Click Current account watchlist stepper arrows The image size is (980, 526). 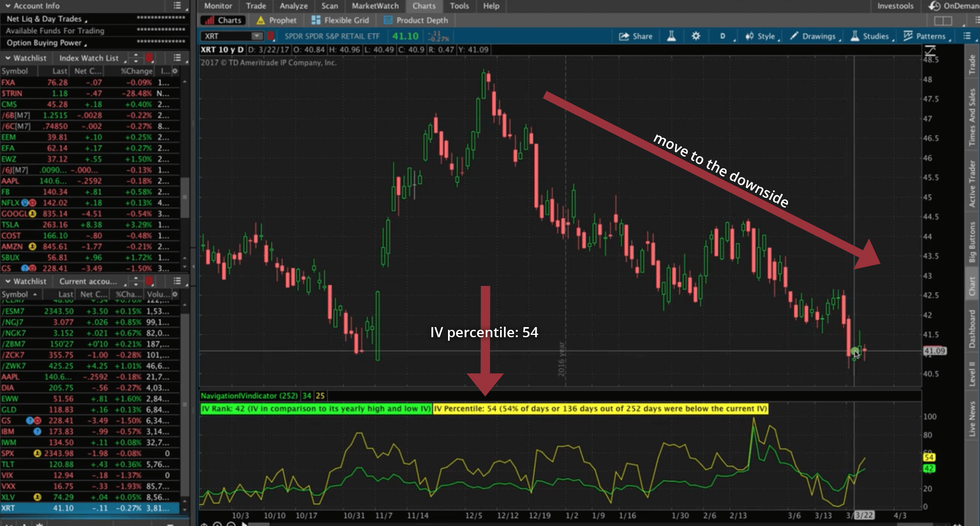(x=136, y=281)
